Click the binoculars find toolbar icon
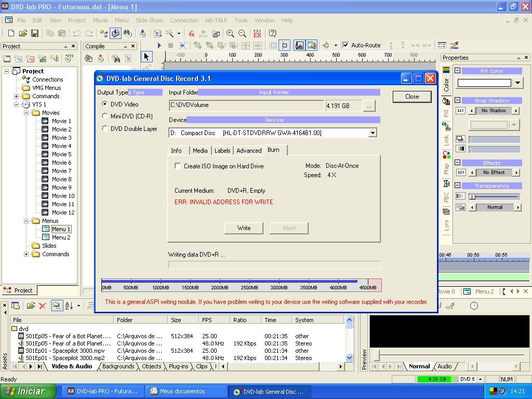 coord(128,33)
